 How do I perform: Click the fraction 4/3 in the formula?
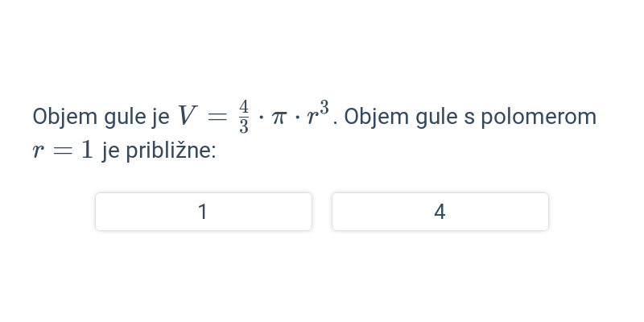click(244, 117)
